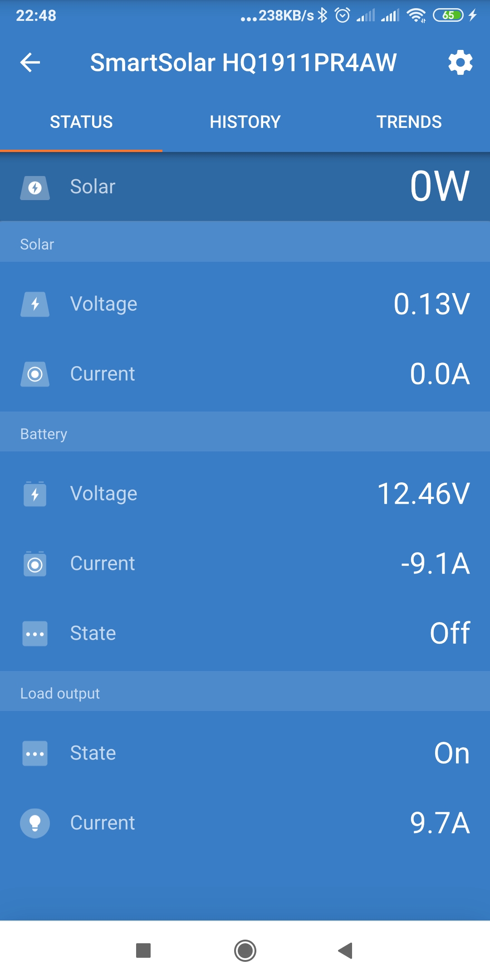Viewport: 490px width, 980px height.
Task: Tap the Solar voltage lightning icon
Action: 35,304
